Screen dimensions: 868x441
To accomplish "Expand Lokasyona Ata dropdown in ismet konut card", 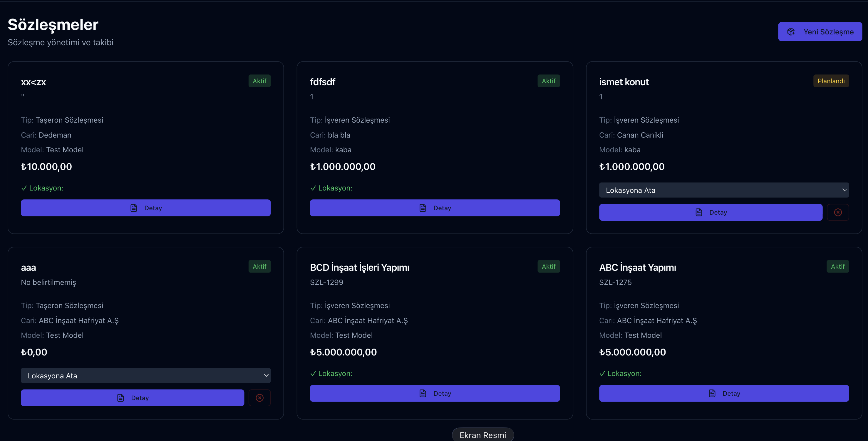I will pos(724,190).
